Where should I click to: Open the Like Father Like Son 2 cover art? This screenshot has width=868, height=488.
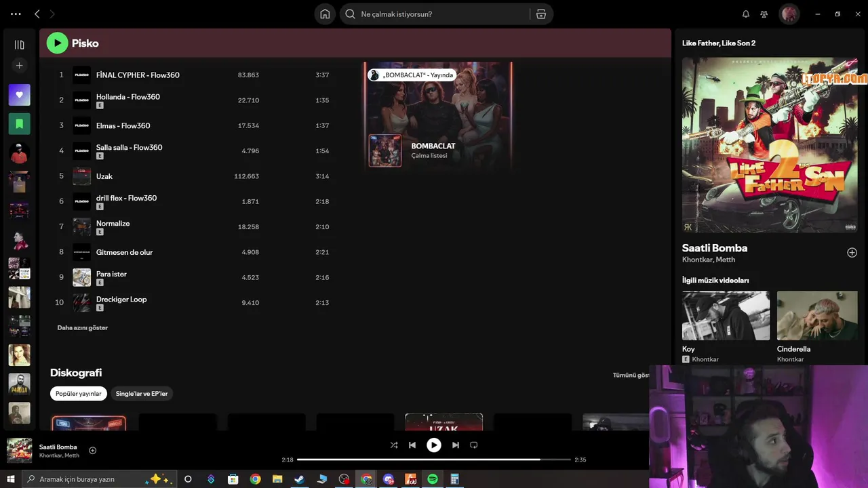click(770, 144)
